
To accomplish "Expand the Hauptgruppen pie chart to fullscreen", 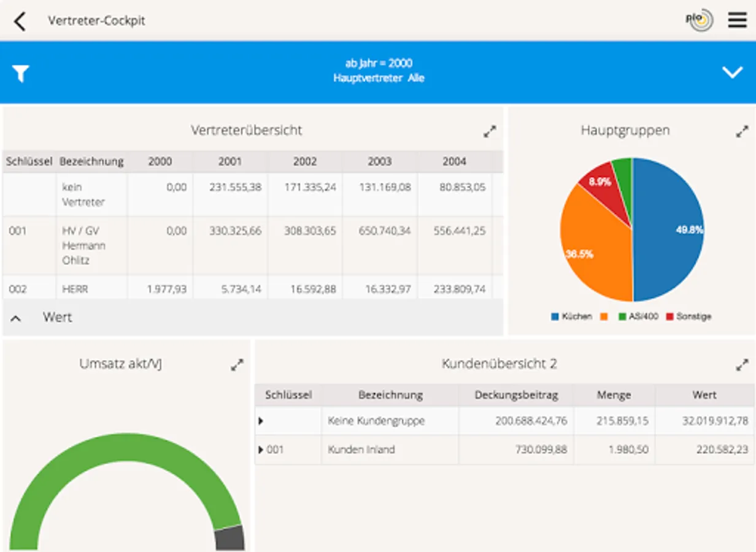I will pyautogui.click(x=742, y=130).
